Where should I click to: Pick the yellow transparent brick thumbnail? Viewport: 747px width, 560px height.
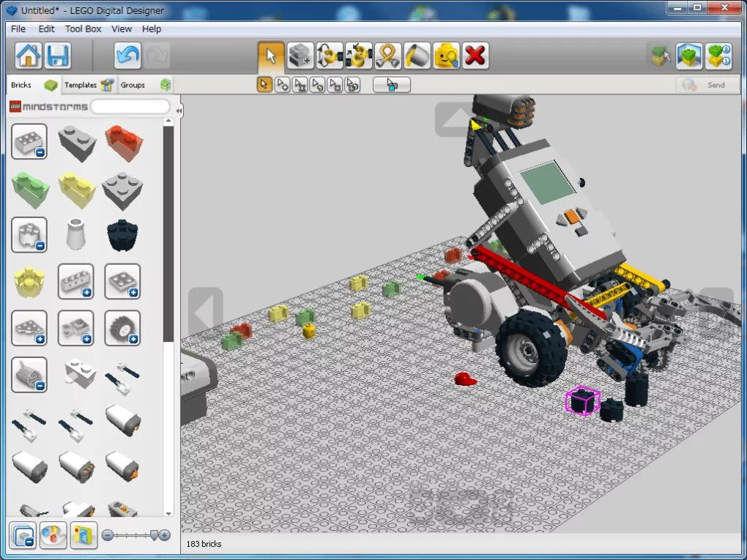point(77,190)
